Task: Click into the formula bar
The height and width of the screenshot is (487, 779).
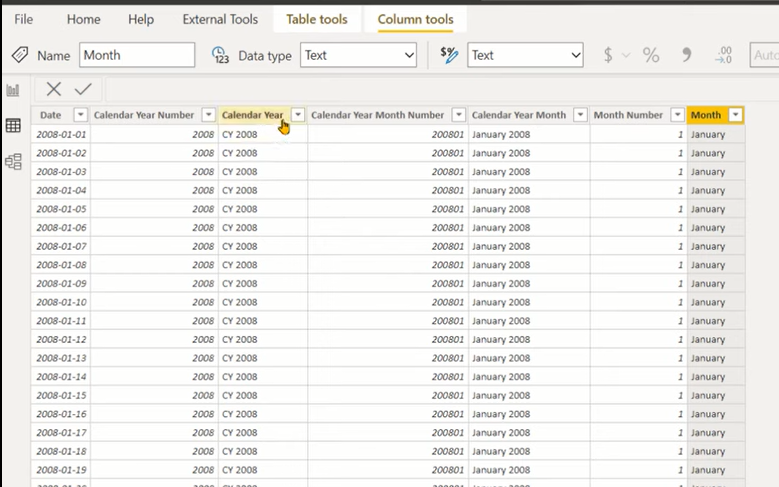Action: (441, 89)
